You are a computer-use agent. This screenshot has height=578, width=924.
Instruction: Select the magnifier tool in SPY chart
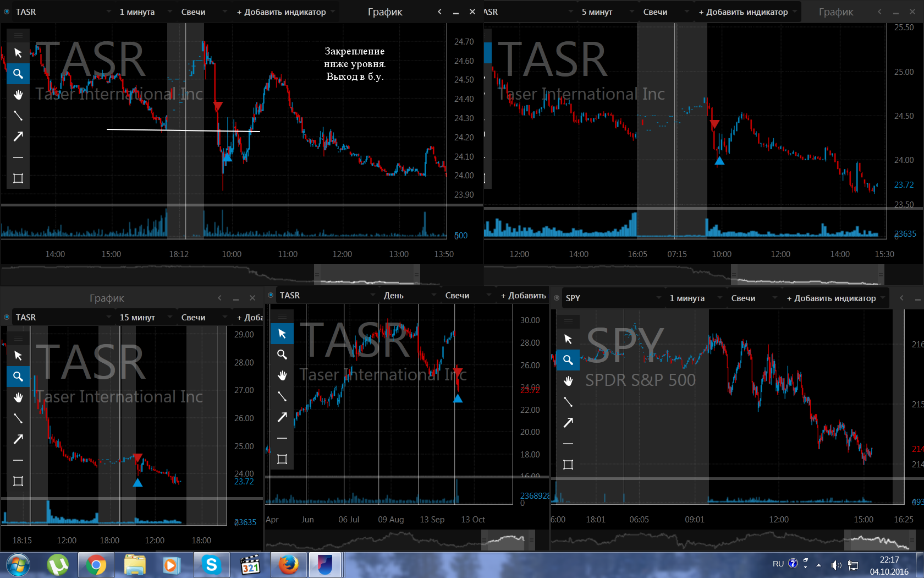click(x=568, y=360)
